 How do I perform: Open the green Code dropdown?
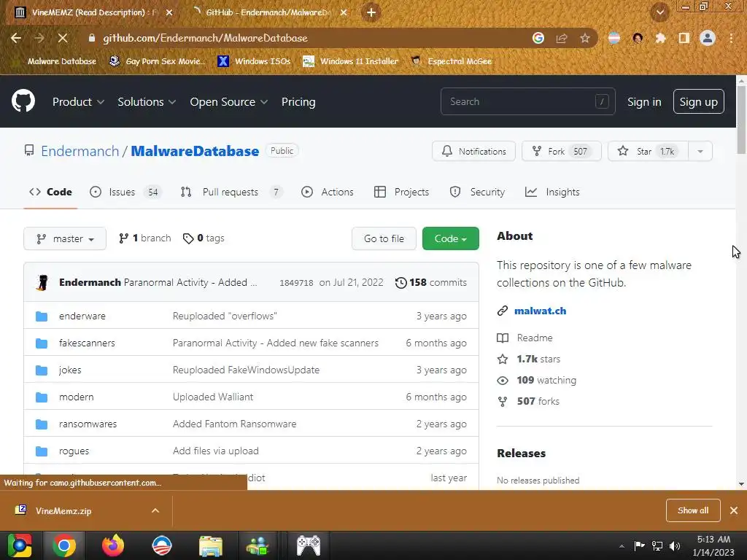pyautogui.click(x=451, y=238)
